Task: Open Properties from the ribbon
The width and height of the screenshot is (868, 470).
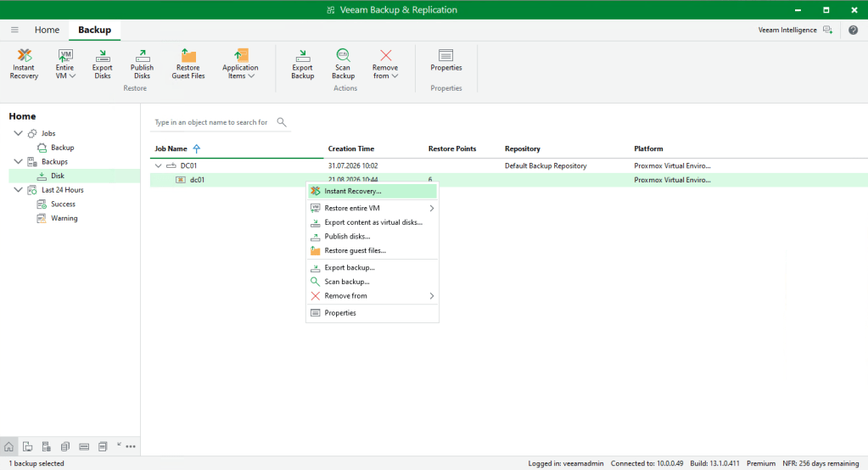Action: 446,60
